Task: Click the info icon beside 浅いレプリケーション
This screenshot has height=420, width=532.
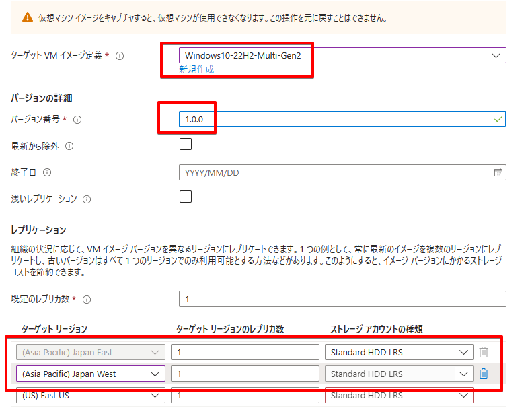Action: [x=87, y=199]
